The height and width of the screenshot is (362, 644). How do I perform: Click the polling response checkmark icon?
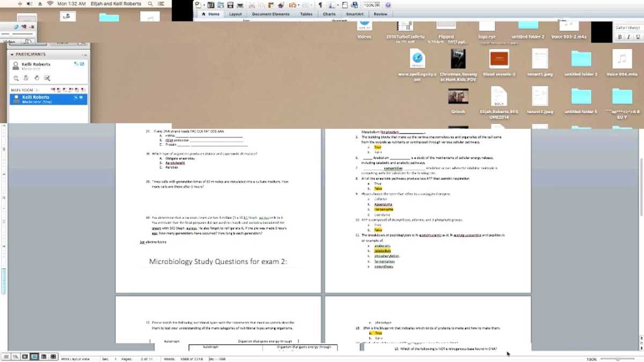click(47, 78)
